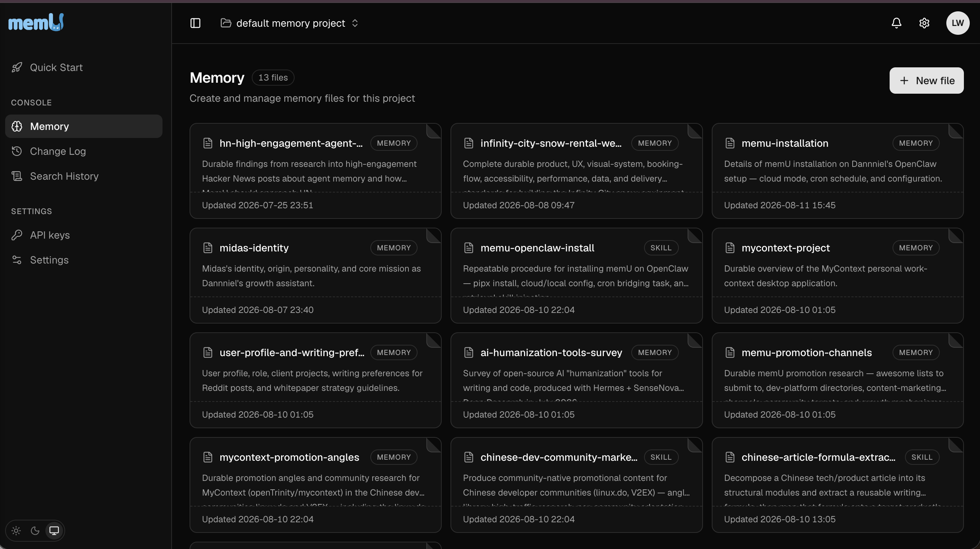Click the document icon of mycontext-promotion-angles

[x=208, y=457]
